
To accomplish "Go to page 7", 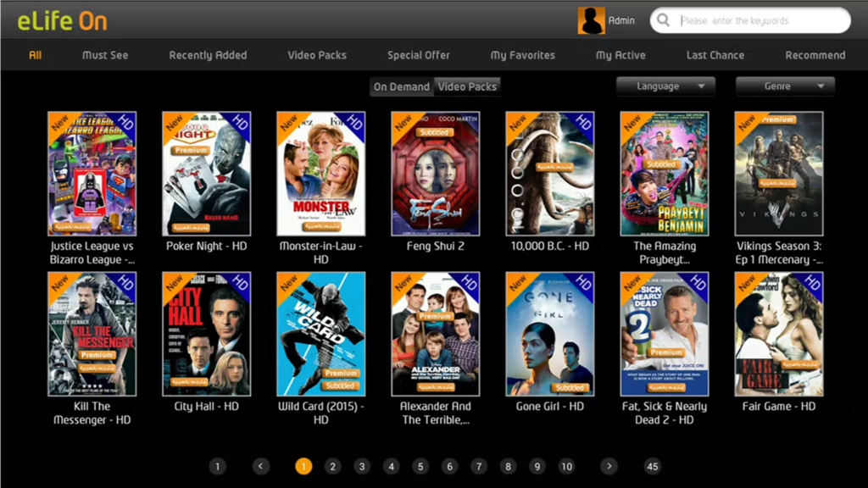I will pos(479,467).
